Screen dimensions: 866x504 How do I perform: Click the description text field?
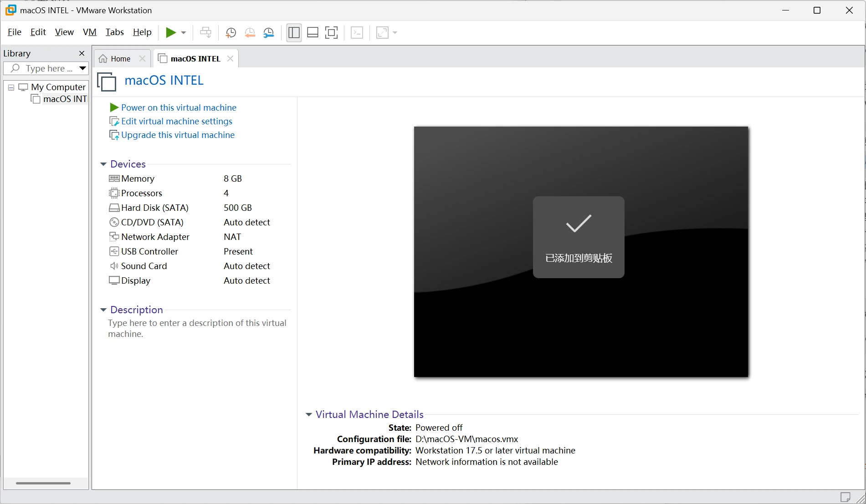tap(197, 328)
